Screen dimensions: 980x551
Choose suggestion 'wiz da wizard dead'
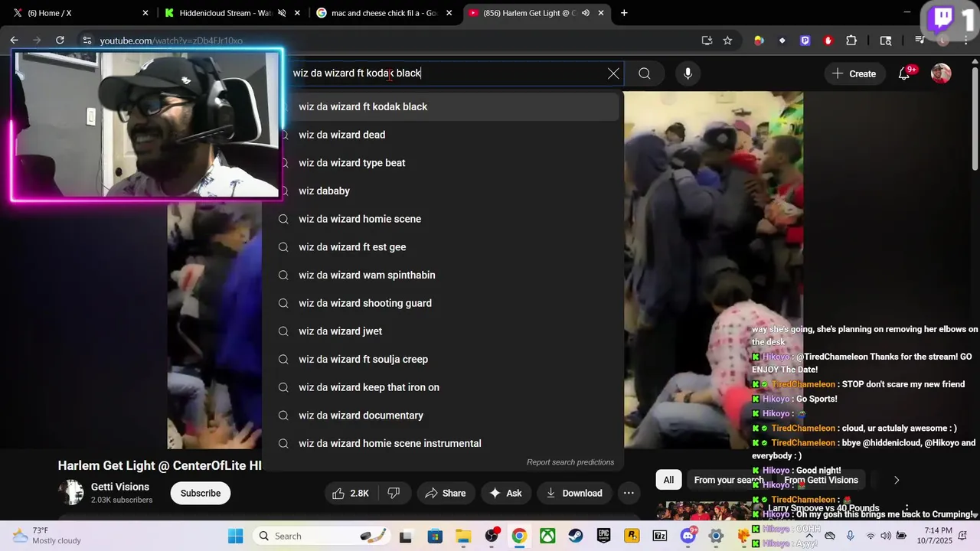pyautogui.click(x=443, y=135)
